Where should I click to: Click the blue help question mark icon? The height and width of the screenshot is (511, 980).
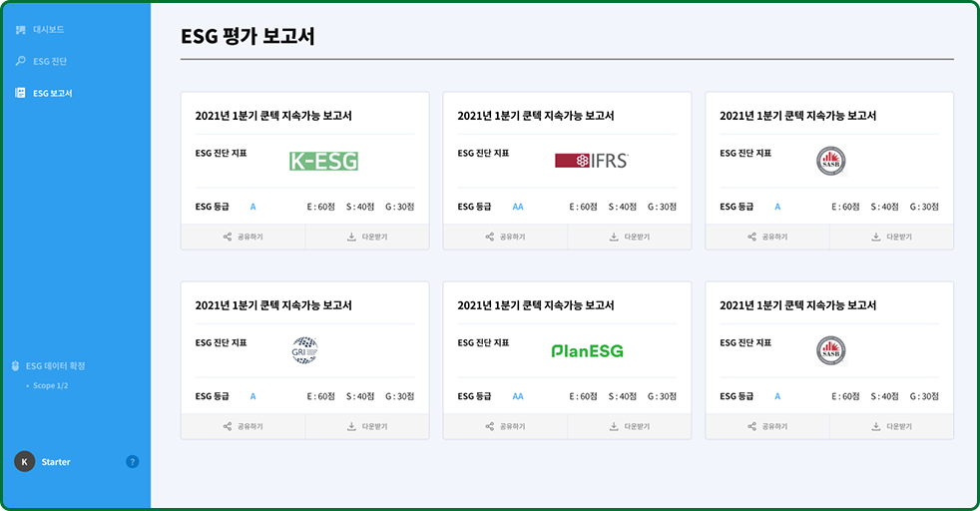pyautogui.click(x=133, y=462)
